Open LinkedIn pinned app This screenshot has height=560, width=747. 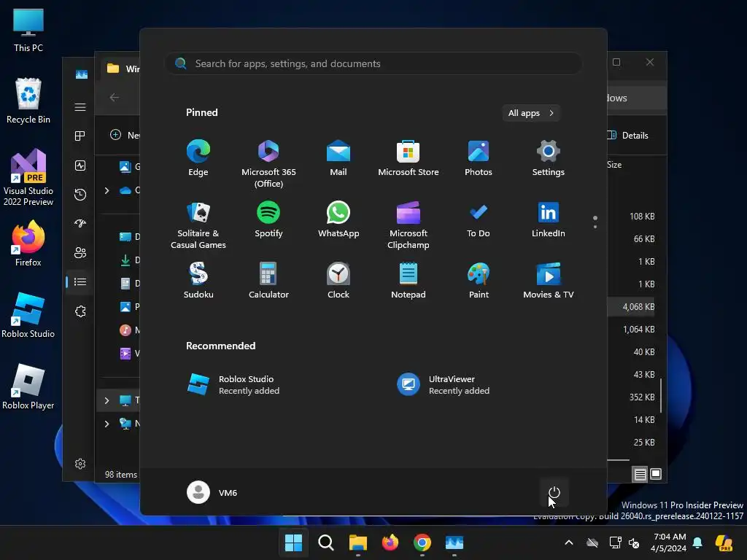point(549,219)
